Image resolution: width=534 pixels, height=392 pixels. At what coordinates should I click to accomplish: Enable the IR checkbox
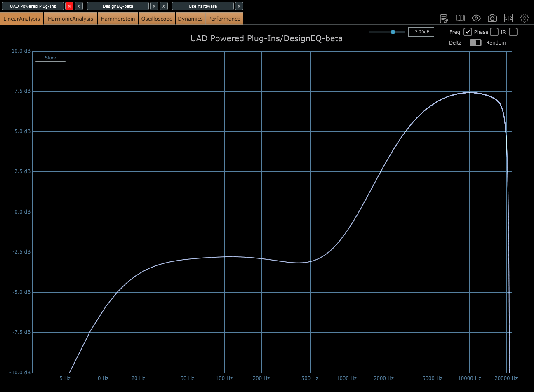pos(513,32)
